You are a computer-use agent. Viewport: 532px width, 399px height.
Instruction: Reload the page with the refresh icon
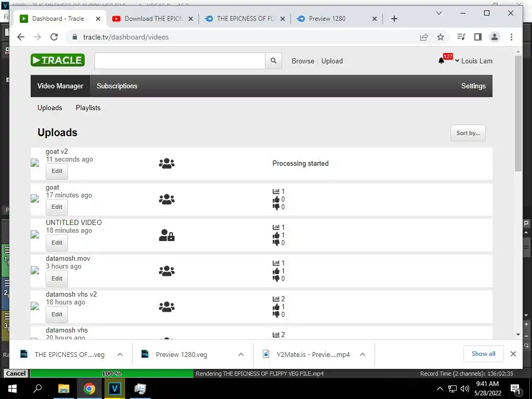tap(54, 37)
